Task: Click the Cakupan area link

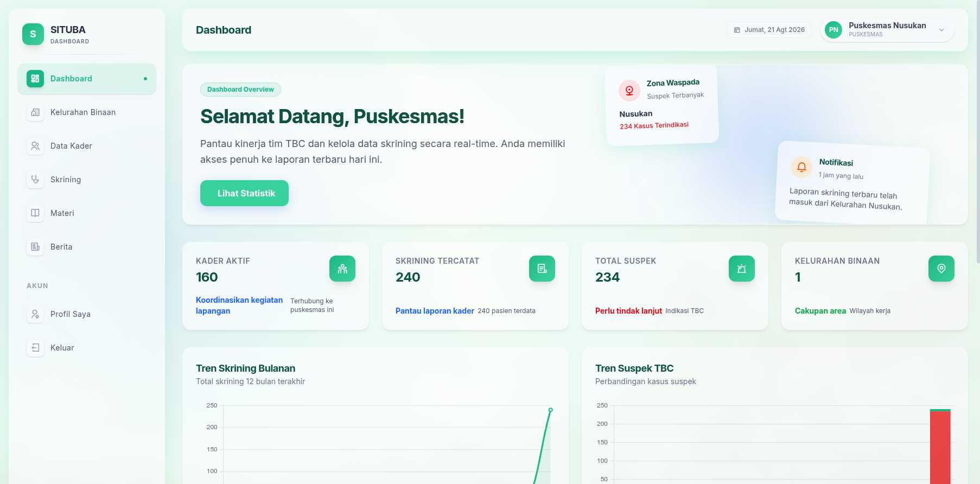Action: [x=820, y=311]
